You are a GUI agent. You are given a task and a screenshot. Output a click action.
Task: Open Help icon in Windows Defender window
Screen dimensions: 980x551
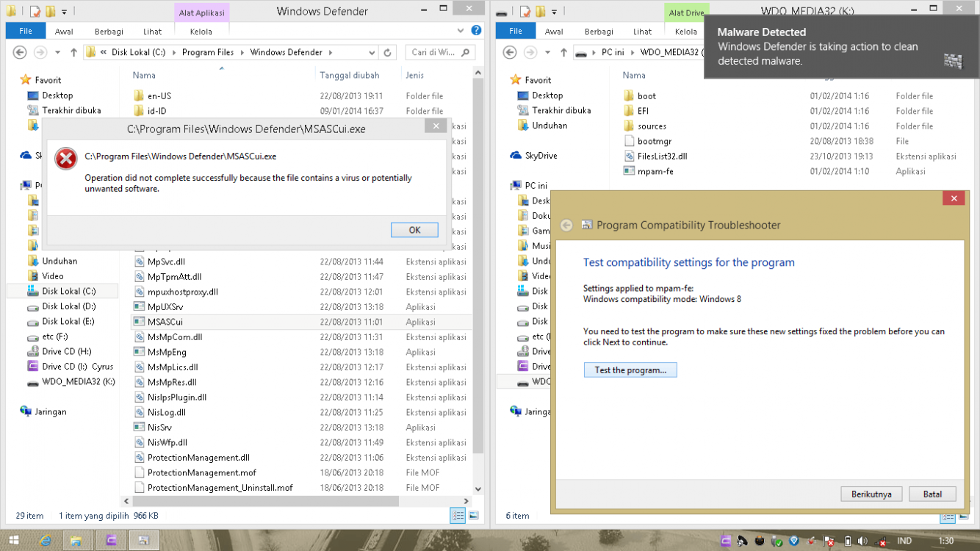476,31
